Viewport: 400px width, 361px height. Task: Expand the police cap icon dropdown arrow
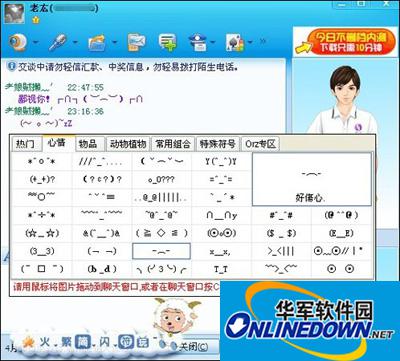pyautogui.click(x=212, y=43)
